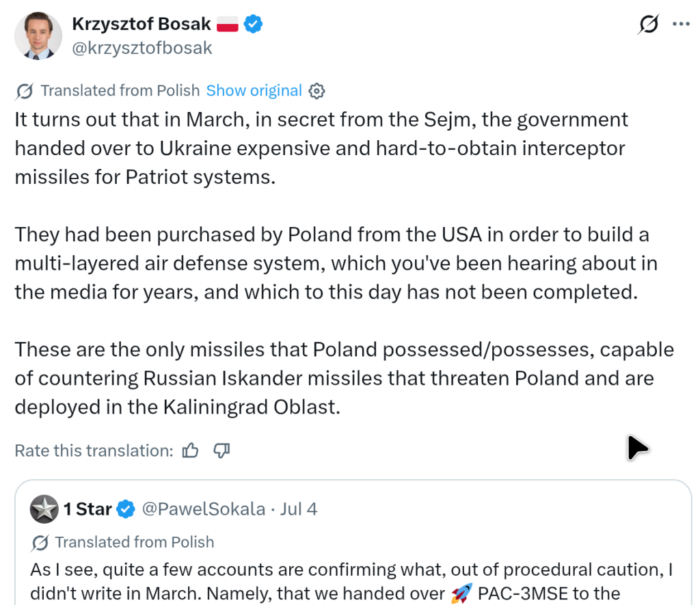Click Show original link
The width and height of the screenshot is (700, 605).
254,91
